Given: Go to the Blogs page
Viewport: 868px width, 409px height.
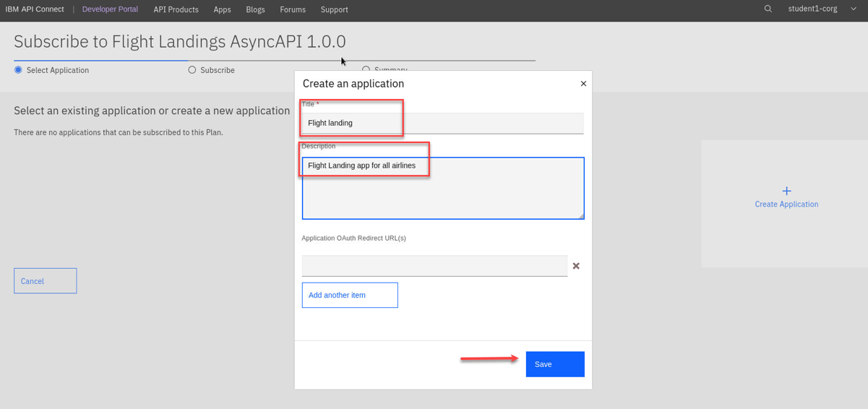Looking at the screenshot, I should pos(255,9).
